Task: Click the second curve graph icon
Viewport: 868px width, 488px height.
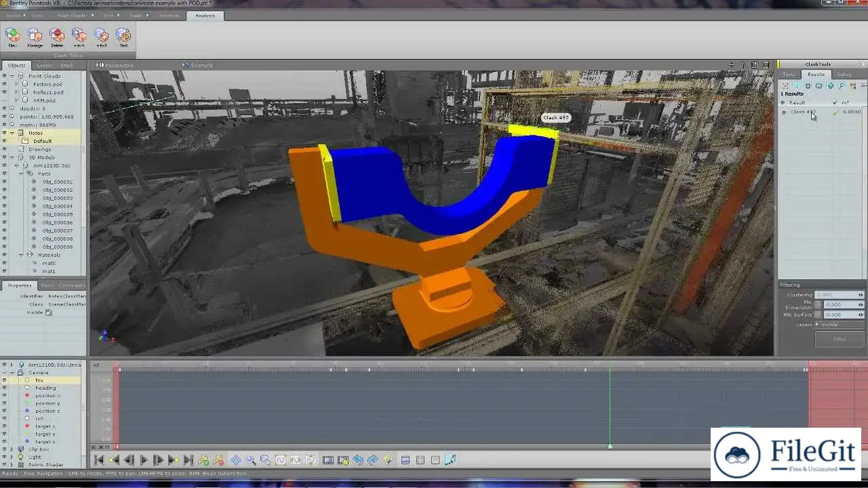Action: (x=296, y=460)
